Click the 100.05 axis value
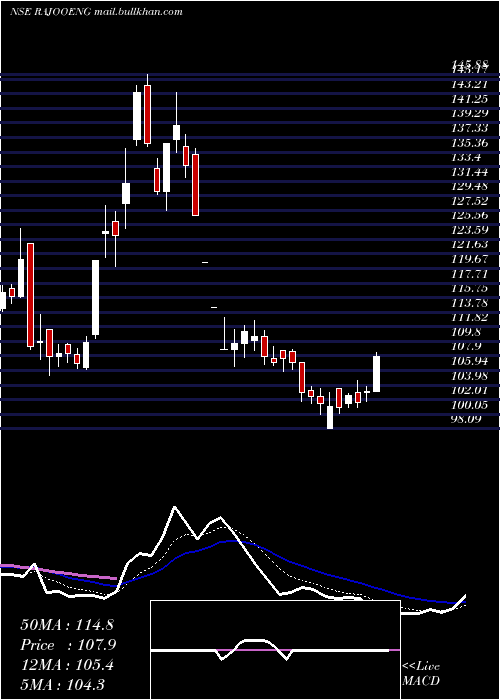The image size is (500, 700). coord(470,405)
